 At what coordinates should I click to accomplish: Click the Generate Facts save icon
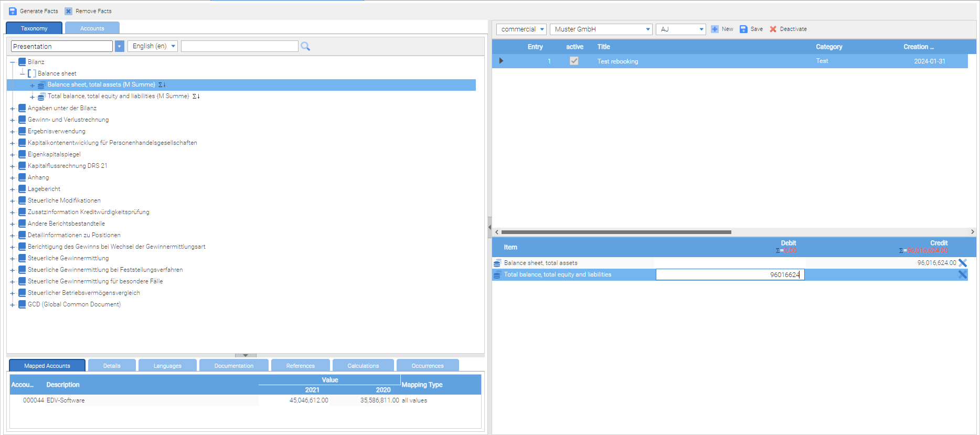coord(13,11)
